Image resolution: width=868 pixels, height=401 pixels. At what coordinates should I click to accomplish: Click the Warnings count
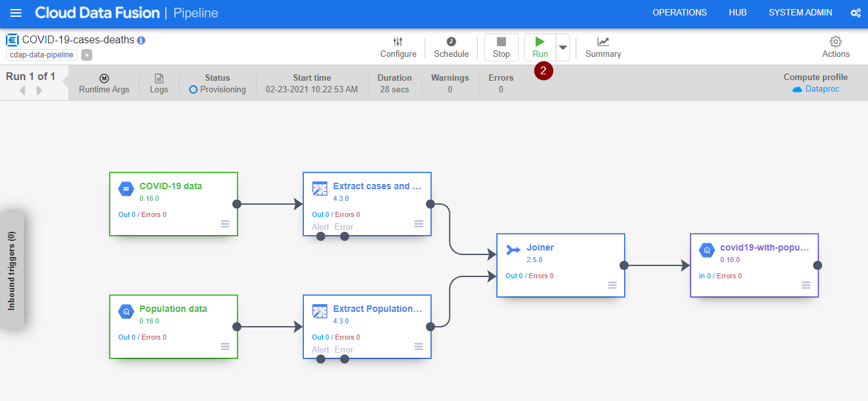click(450, 90)
